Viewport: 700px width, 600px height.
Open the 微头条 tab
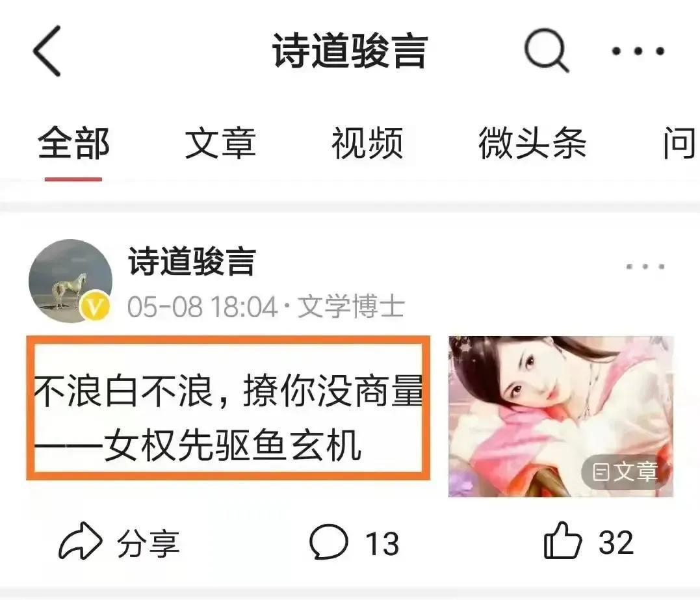point(532,143)
